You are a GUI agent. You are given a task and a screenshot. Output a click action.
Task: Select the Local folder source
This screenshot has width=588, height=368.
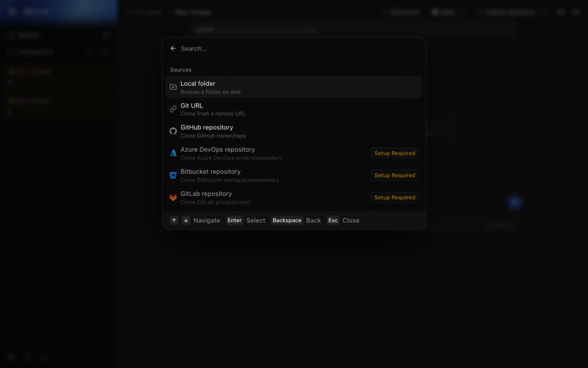294,87
